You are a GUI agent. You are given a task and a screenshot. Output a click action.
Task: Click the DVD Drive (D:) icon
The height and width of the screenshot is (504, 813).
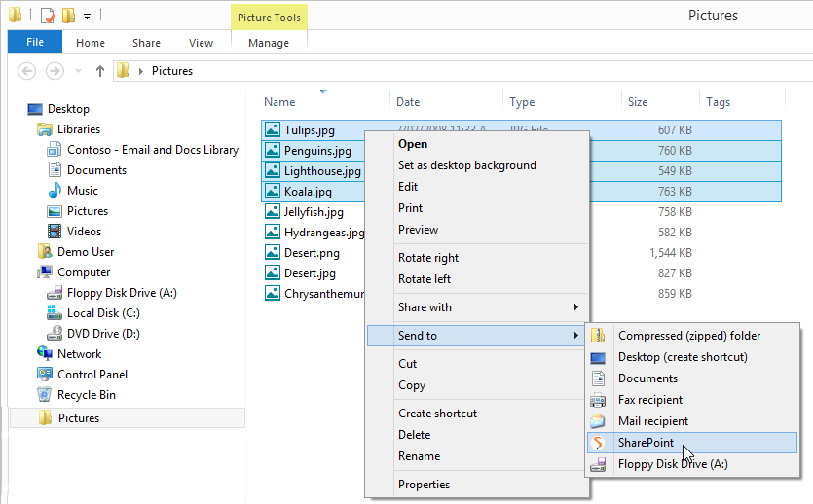click(55, 334)
